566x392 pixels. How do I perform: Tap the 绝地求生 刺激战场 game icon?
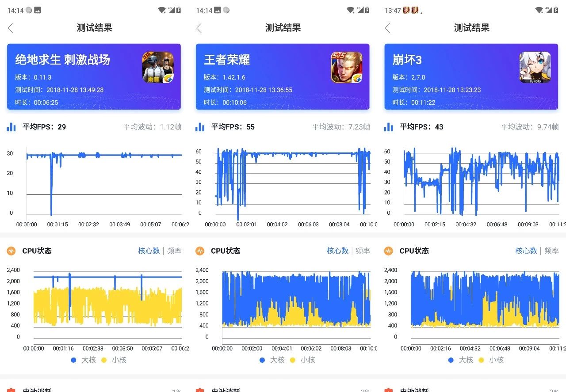click(x=158, y=67)
